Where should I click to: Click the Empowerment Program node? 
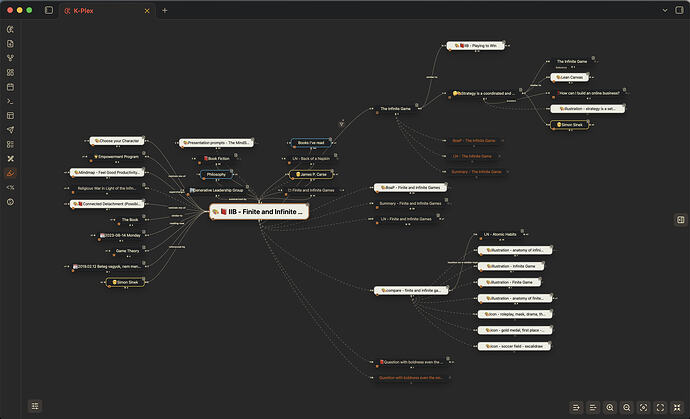coord(116,157)
